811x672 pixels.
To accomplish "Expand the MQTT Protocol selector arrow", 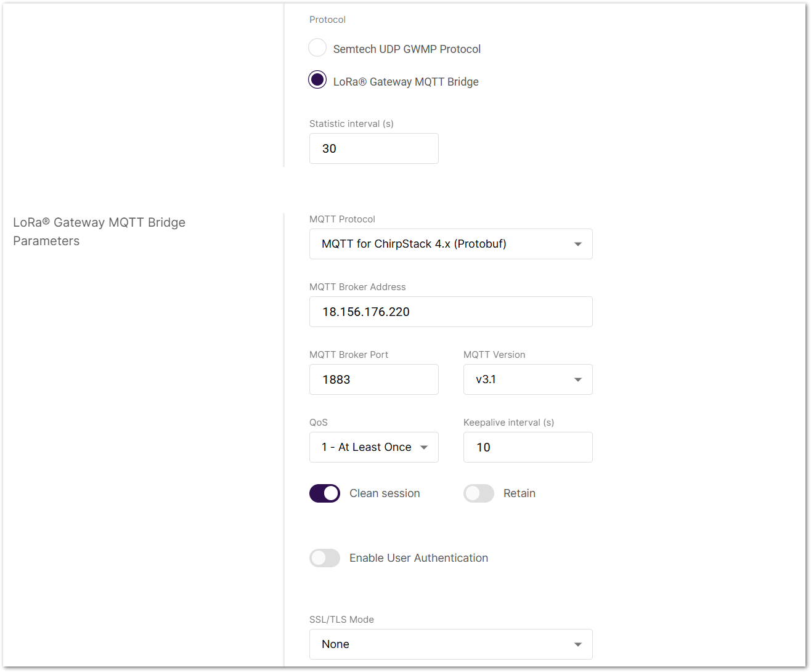I will (x=578, y=244).
